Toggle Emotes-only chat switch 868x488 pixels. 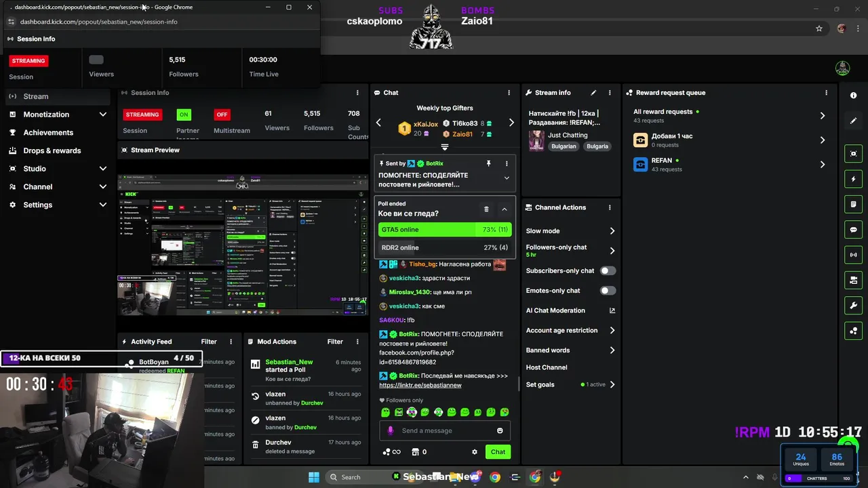(608, 291)
